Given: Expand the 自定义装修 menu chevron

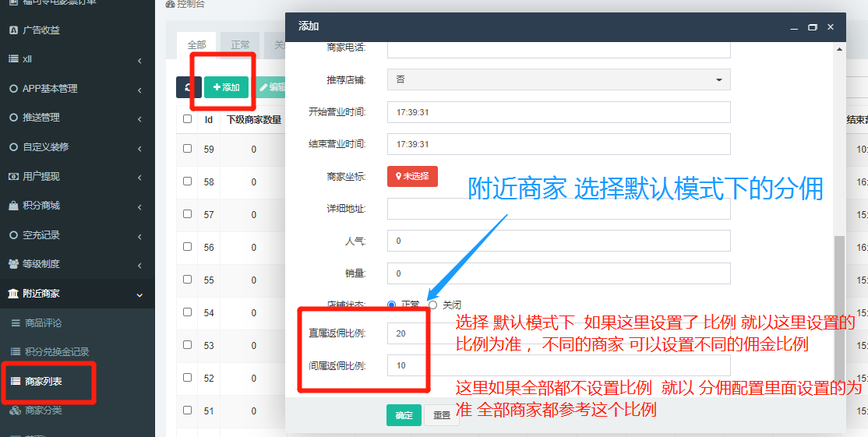Looking at the screenshot, I should (x=139, y=148).
